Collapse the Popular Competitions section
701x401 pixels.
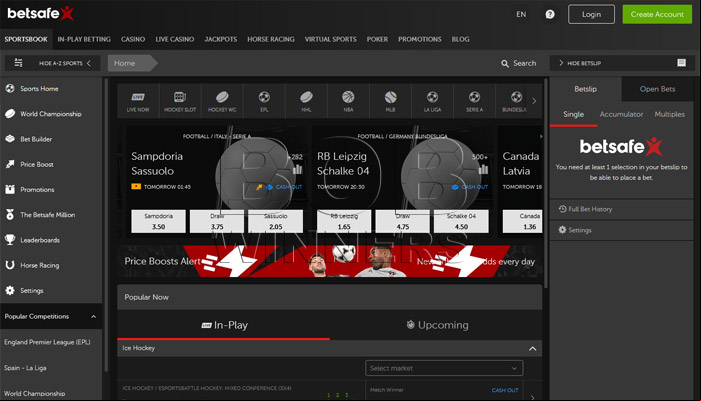[93, 317]
